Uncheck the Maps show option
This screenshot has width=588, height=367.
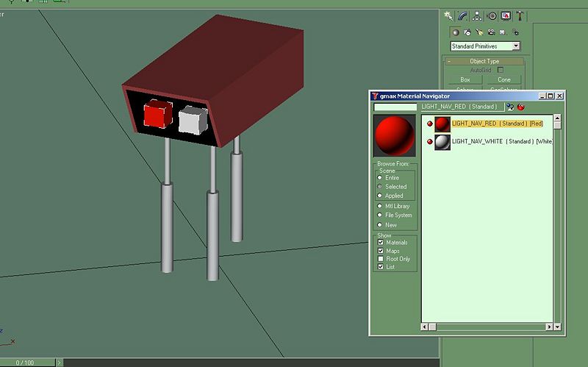[x=380, y=251]
